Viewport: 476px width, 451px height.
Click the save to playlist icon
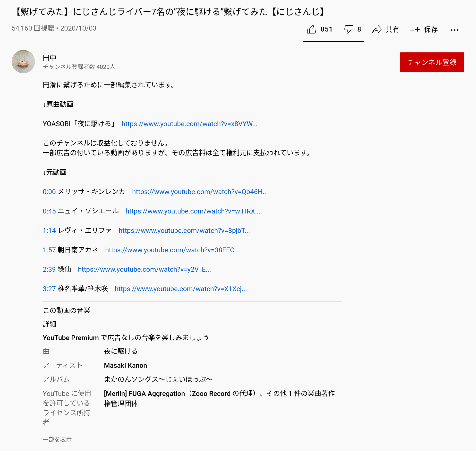(415, 29)
